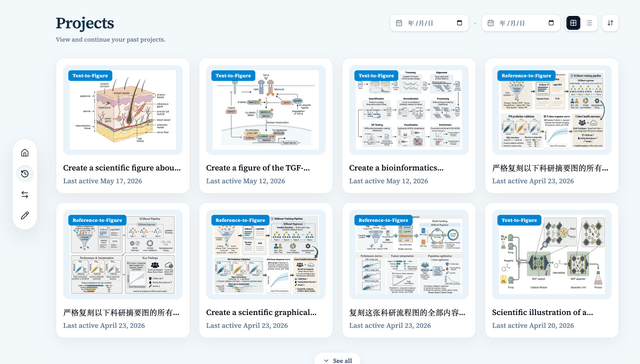Image resolution: width=640 pixels, height=364 pixels.
Task: Click 'Last active May 17, 2026' text
Action: point(102,181)
